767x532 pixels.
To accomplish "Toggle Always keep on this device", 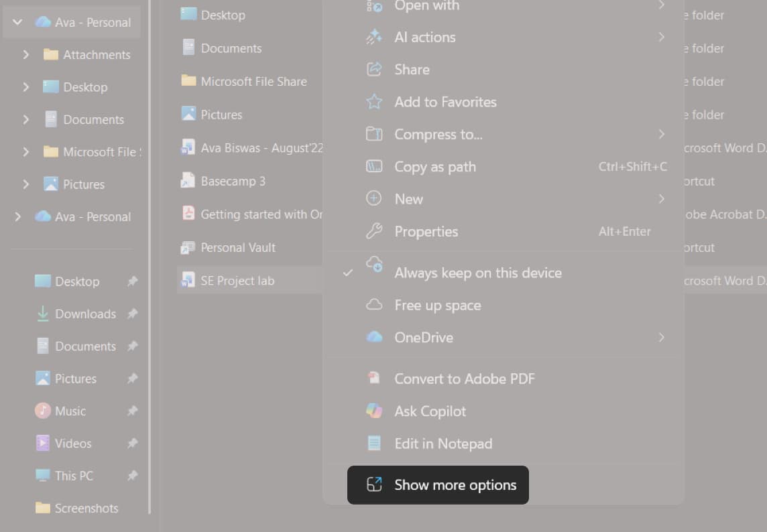I will tap(503, 272).
